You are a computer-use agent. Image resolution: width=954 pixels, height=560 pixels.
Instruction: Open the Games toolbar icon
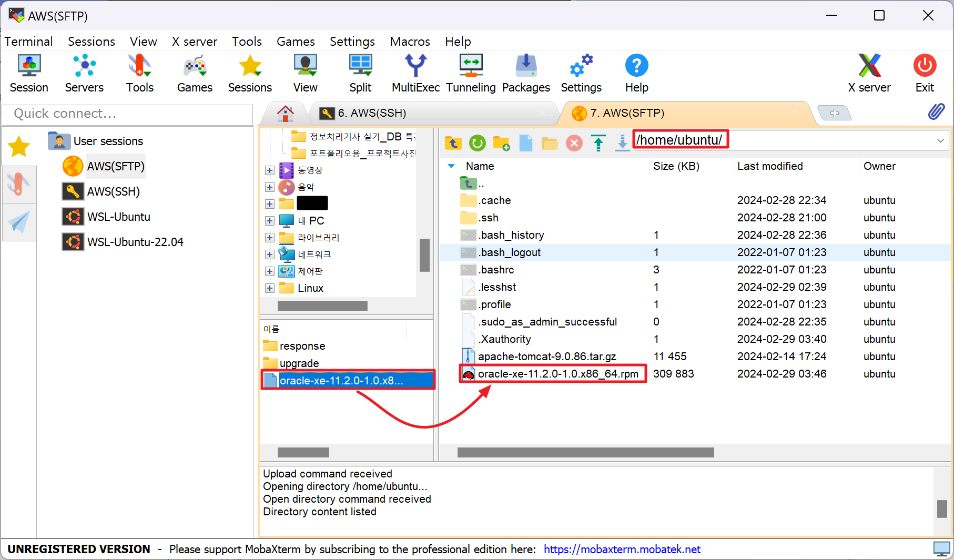tap(195, 74)
